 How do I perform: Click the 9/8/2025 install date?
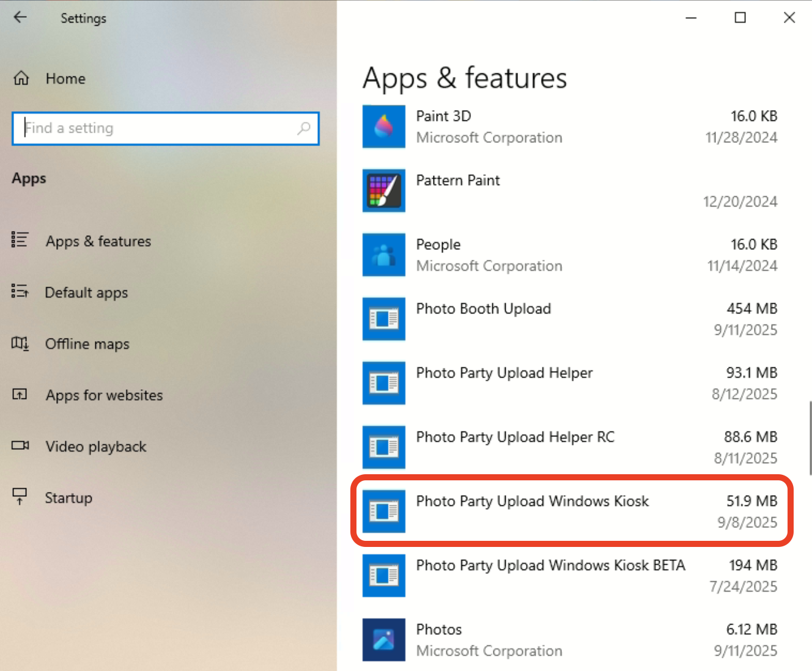748,522
